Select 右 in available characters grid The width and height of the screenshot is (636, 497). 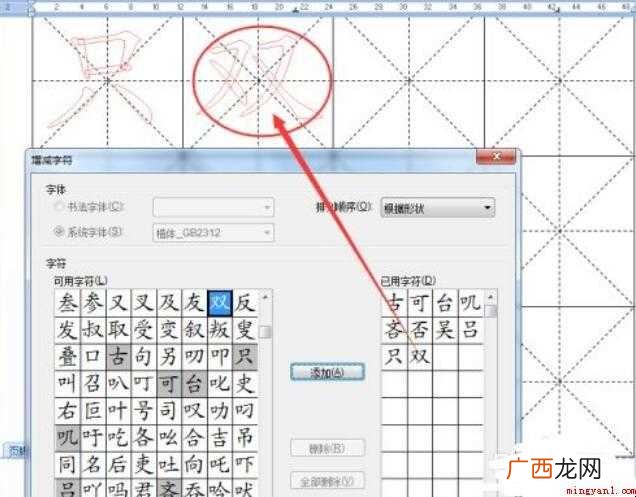click(67, 411)
